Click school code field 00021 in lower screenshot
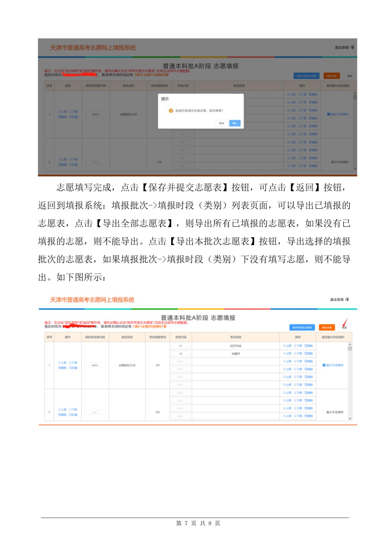 [95, 365]
